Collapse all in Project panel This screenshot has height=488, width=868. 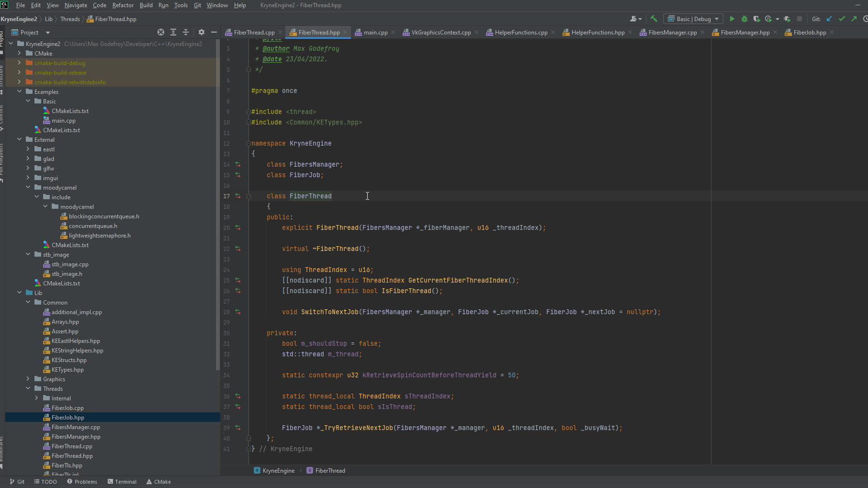(186, 32)
